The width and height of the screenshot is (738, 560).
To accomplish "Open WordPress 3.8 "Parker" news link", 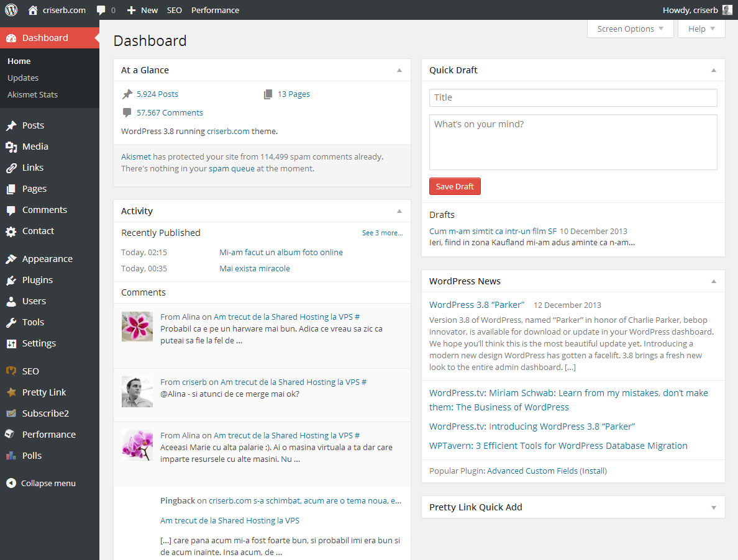I will pyautogui.click(x=477, y=305).
